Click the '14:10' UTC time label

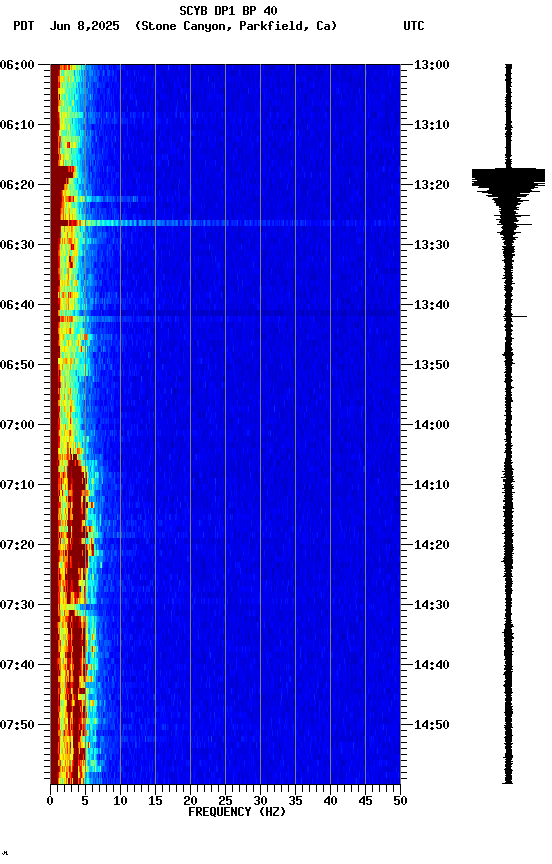(x=432, y=485)
